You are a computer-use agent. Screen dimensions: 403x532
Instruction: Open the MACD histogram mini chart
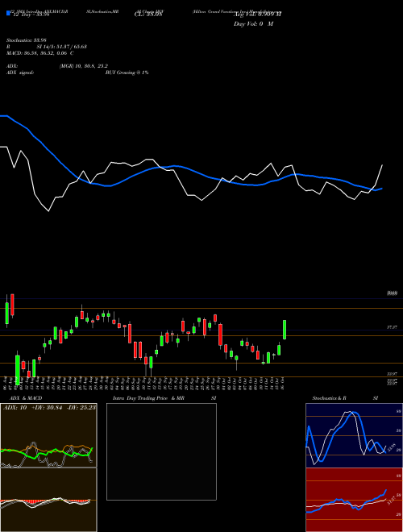click(48, 500)
